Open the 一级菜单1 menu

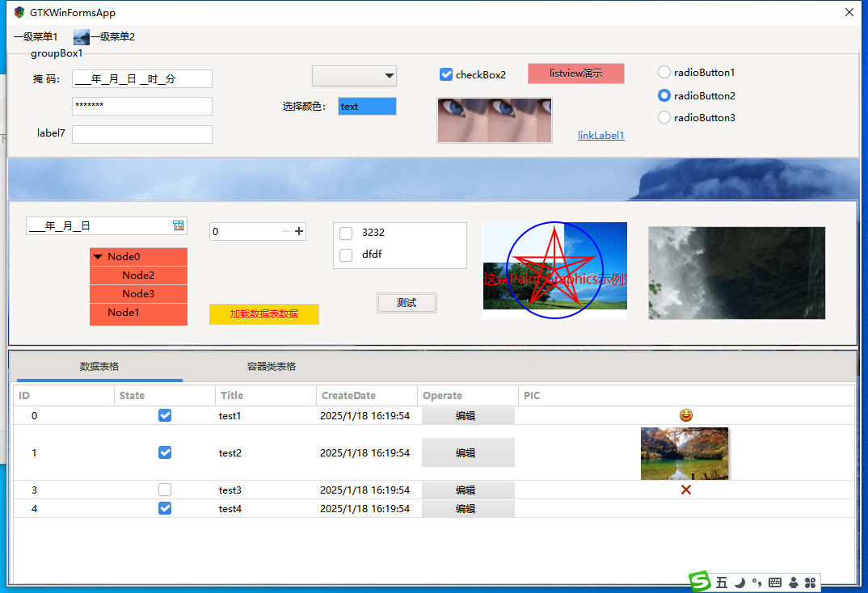coord(36,37)
